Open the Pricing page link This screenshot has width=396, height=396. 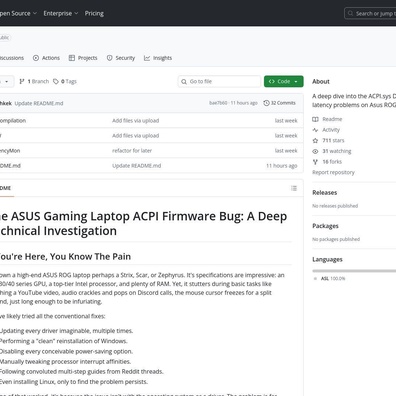coord(94,13)
